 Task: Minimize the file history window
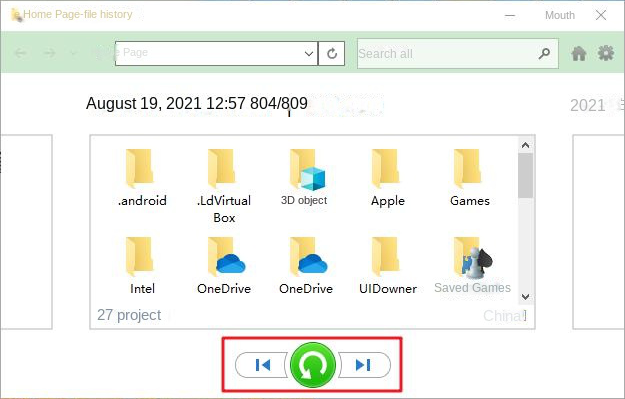pos(510,16)
